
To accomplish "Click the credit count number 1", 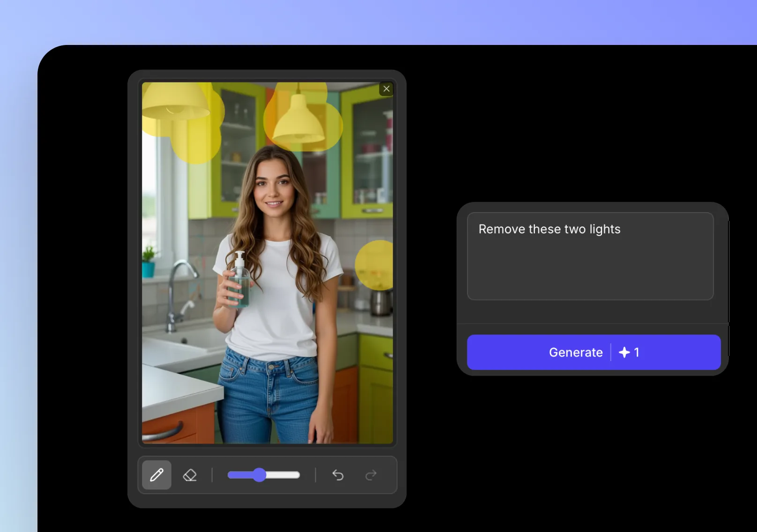I will tap(637, 352).
